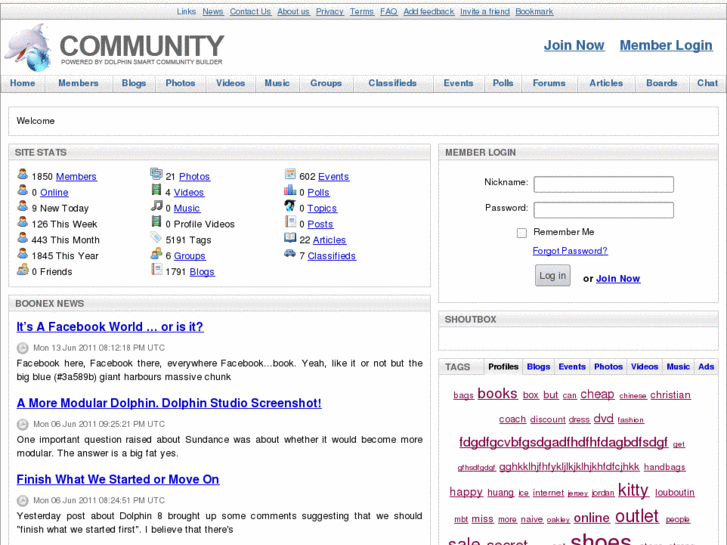This screenshot has width=727, height=545.
Task: Click the FAQ top link
Action: (389, 12)
